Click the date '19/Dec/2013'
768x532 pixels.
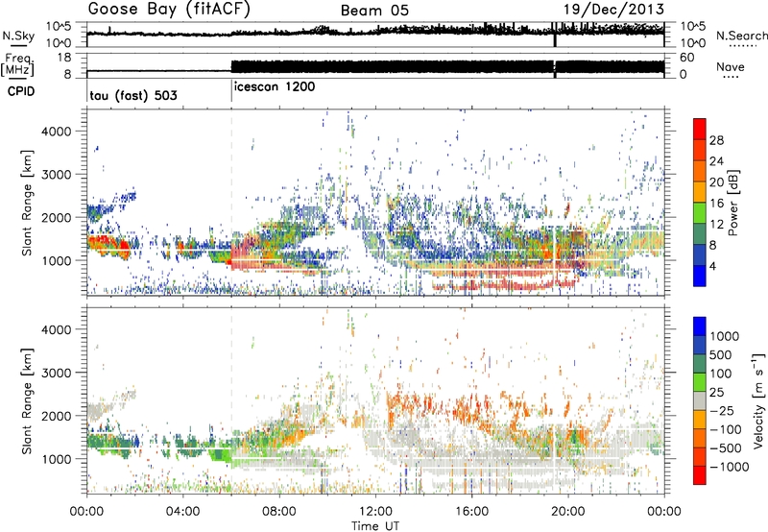click(613, 10)
